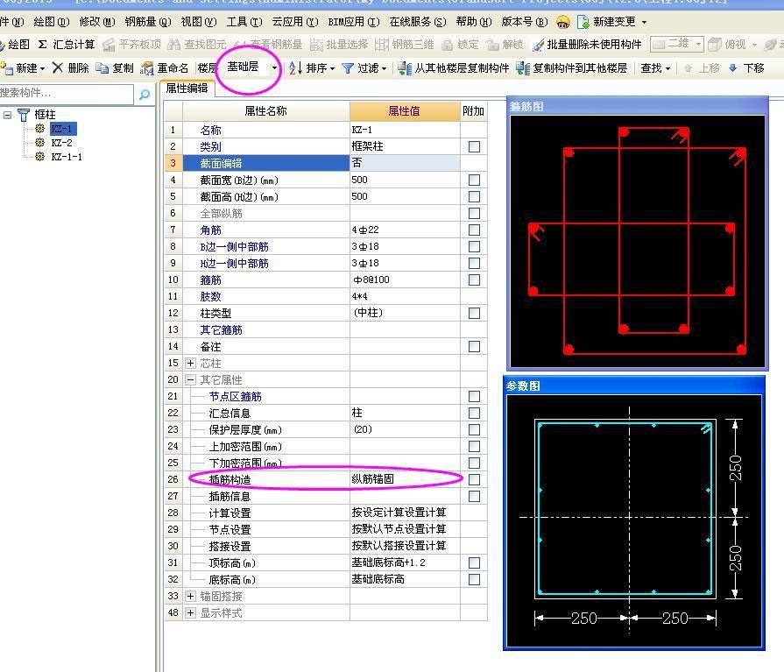The image size is (784, 672).
Task: Click the 从其他楼层复制构件 icon
Action: pyautogui.click(x=405, y=68)
